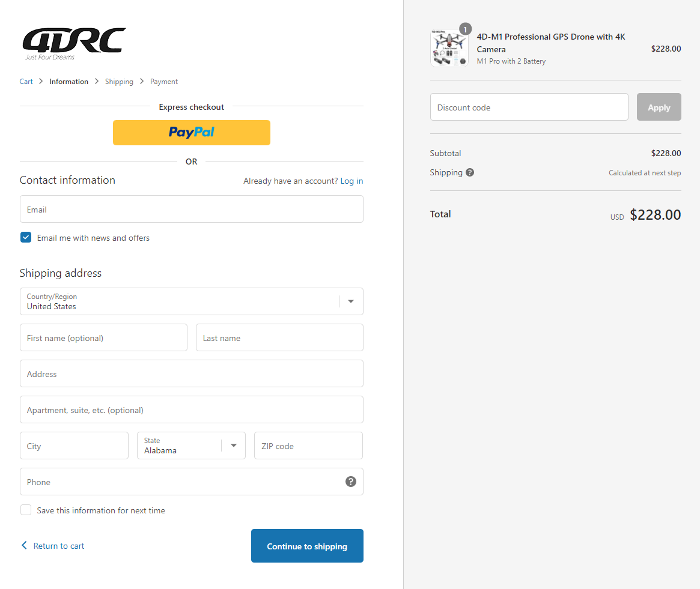Click the Discount code input field
The width and height of the screenshot is (700, 589).
529,107
